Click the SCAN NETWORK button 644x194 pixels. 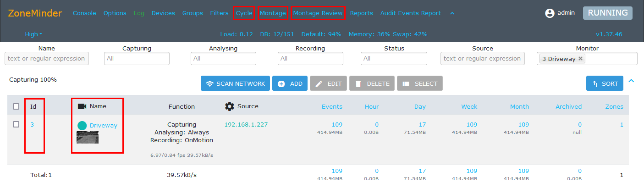[x=236, y=83]
